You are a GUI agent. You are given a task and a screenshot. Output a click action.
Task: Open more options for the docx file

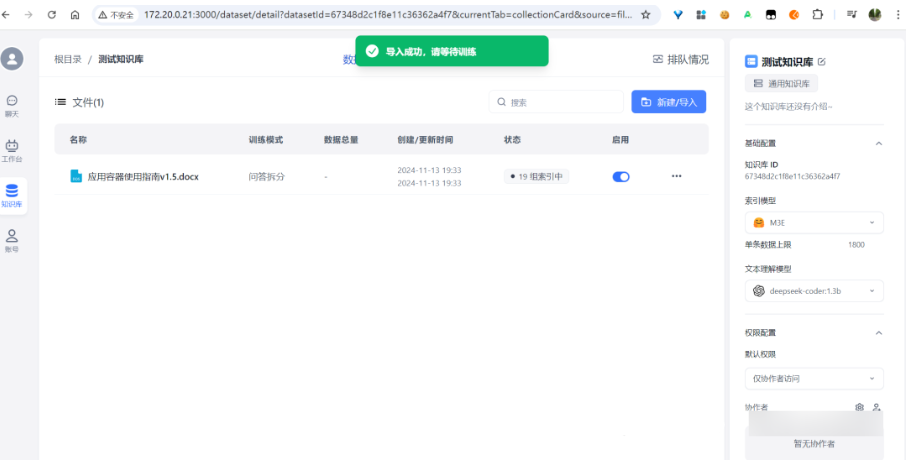pyautogui.click(x=677, y=176)
